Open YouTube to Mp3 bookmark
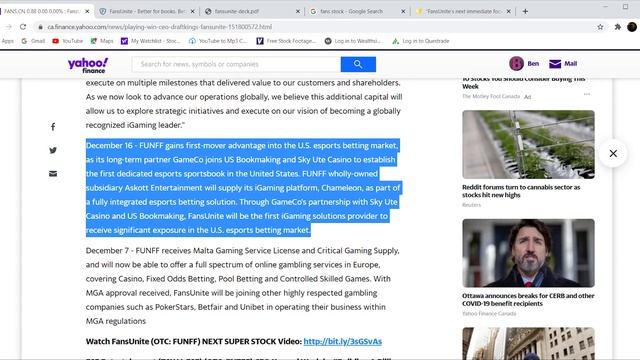 point(218,41)
